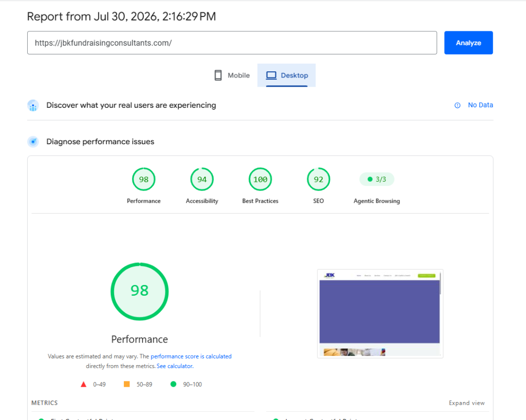The height and width of the screenshot is (420, 526).
Task: Jump to Accessibility score gauge 94
Action: click(202, 179)
